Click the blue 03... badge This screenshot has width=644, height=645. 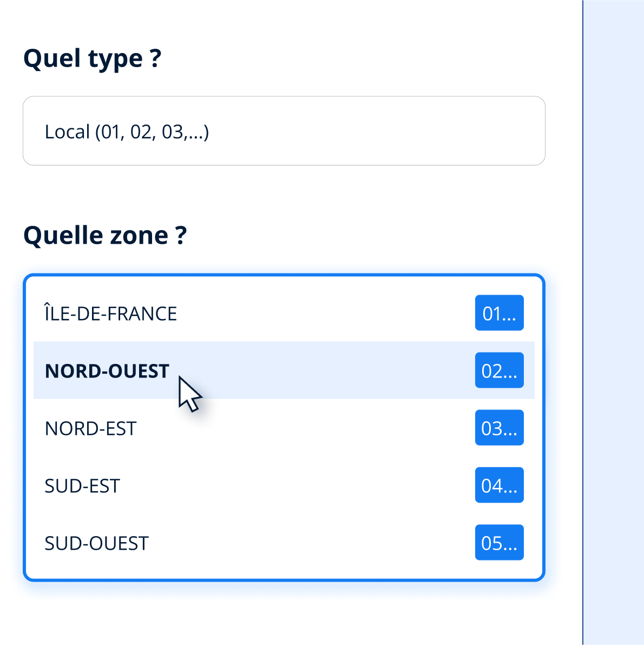tap(499, 428)
